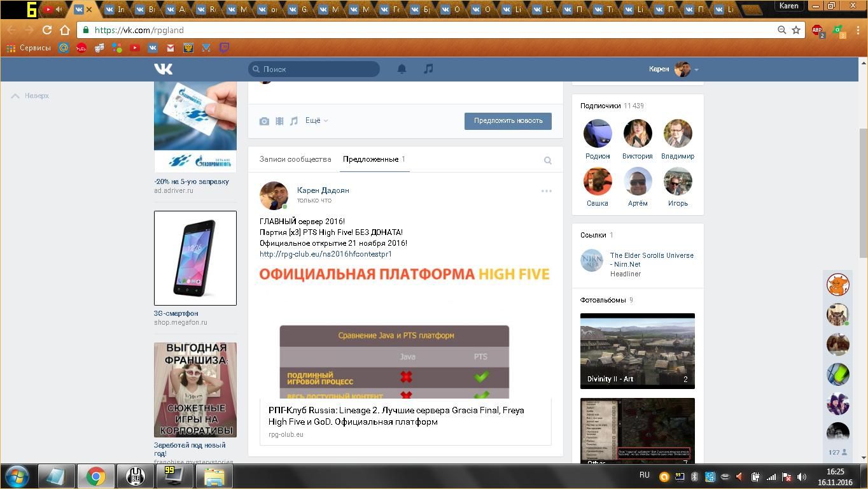Viewport: 868px width, 489px height.
Task: Open Chrome home page button
Action: [x=64, y=30]
